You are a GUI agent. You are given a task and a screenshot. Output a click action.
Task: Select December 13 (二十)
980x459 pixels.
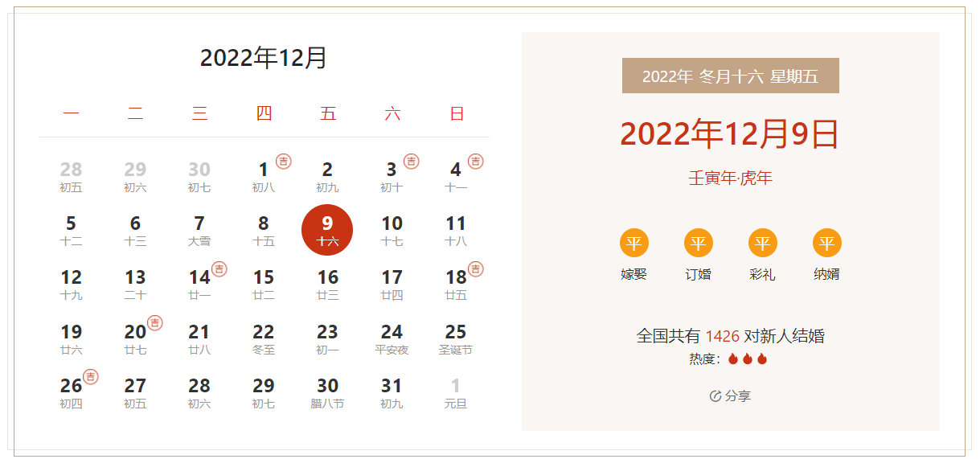[135, 285]
